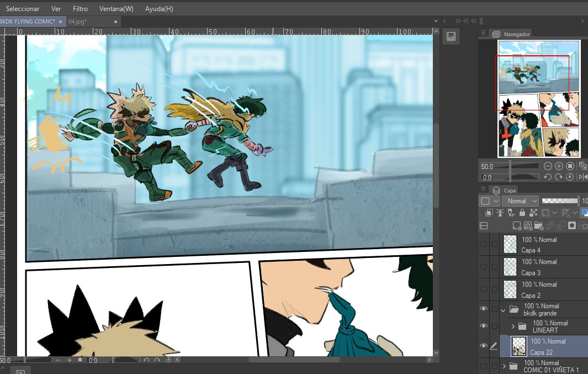
Task: Zoom in using Navigator plus icon
Action: 559,166
